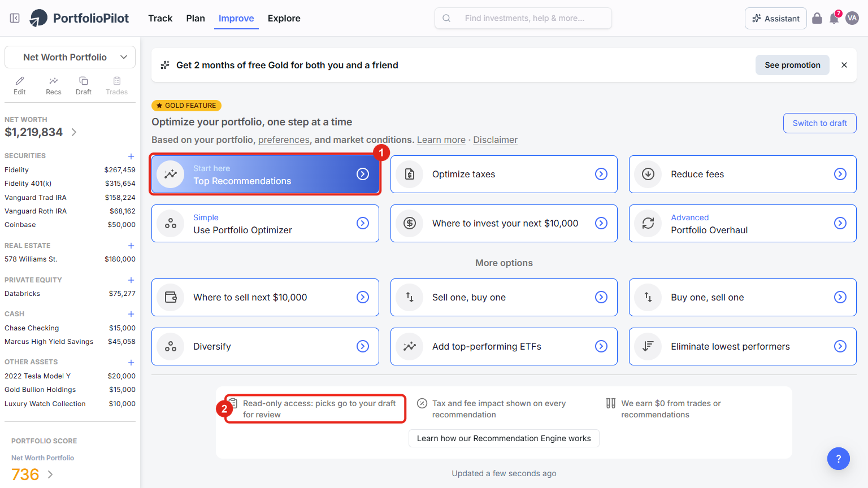868x488 pixels.
Task: Select Vanguard Trad IRA row
Action: [x=70, y=198]
